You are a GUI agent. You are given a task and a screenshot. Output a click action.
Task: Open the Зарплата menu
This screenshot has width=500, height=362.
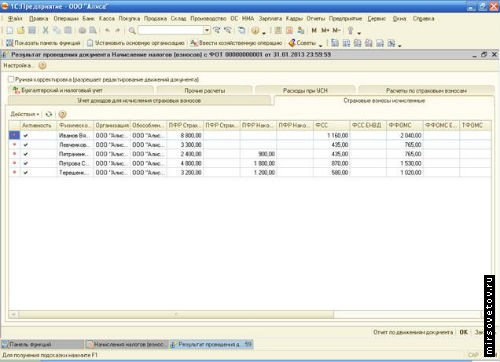pyautogui.click(x=270, y=19)
